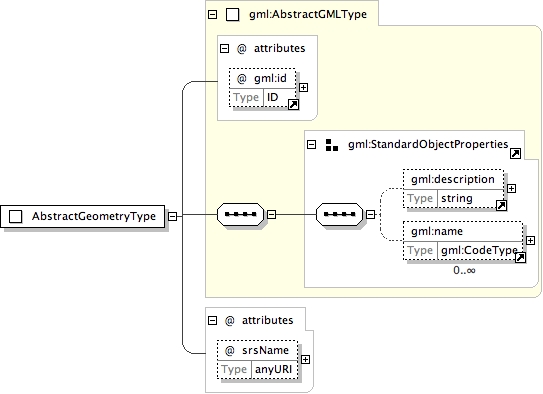Screen dimensions: 543x394
Task: Open the gml:StandardObjectProperties reference arrow
Action: point(515,153)
